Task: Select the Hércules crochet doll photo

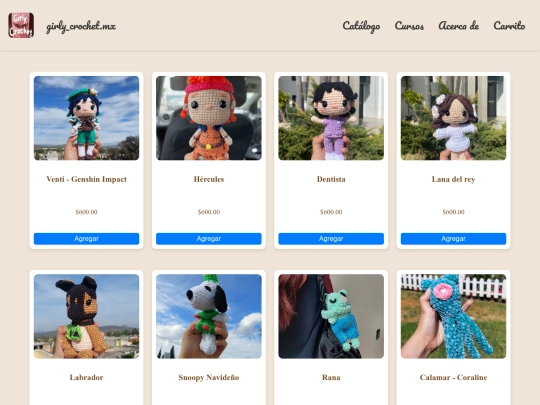Action: click(209, 118)
